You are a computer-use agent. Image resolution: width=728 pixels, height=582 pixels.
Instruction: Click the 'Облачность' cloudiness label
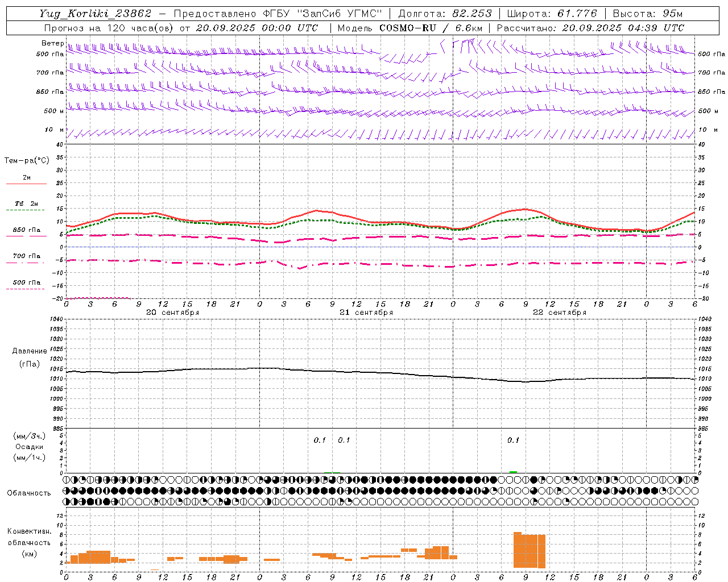click(x=29, y=493)
